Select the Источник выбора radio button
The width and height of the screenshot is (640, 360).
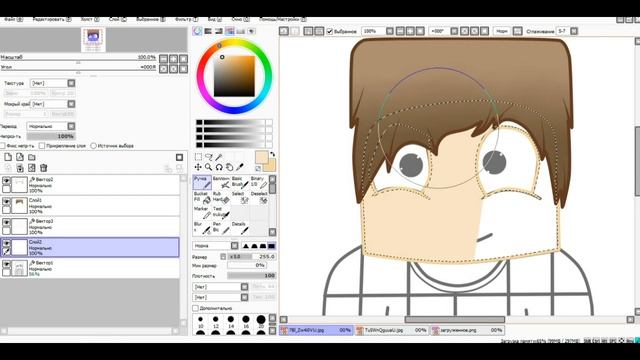point(93,146)
